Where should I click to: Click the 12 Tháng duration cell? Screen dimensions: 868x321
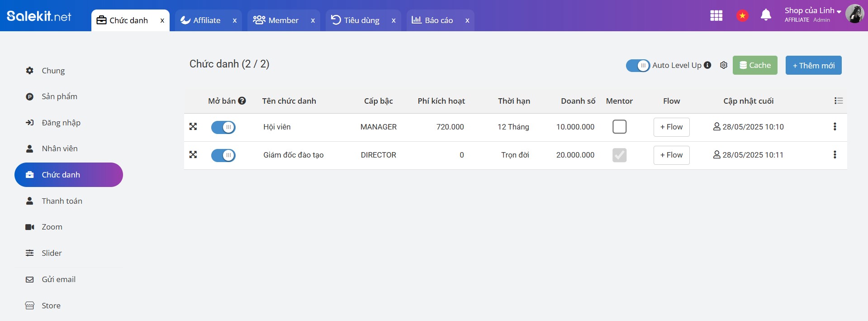coord(513,127)
